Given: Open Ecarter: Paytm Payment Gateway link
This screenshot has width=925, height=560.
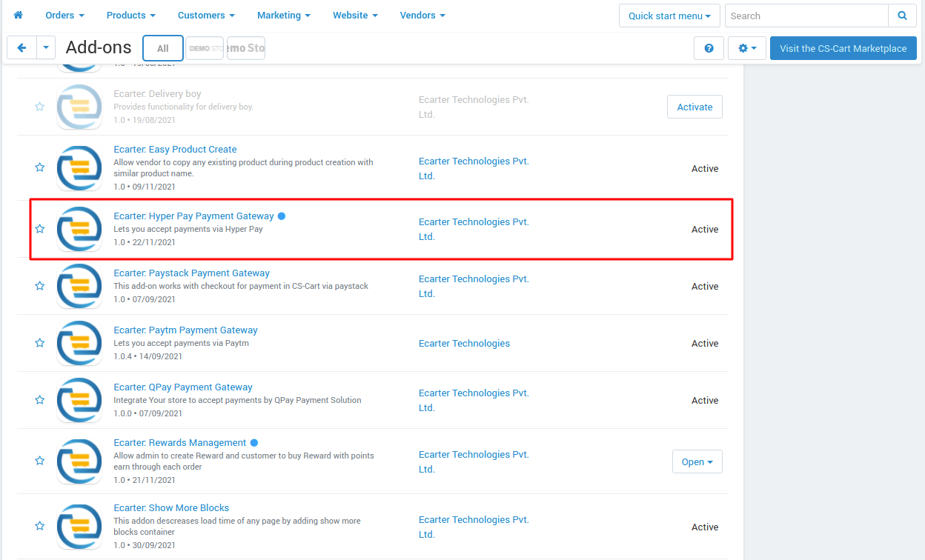Looking at the screenshot, I should (x=185, y=330).
